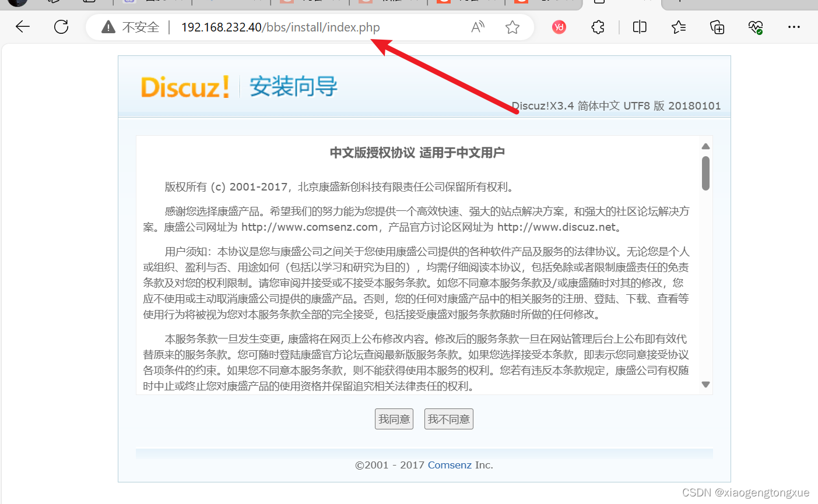Click the 我同意 agree button
This screenshot has width=818, height=504.
point(394,419)
